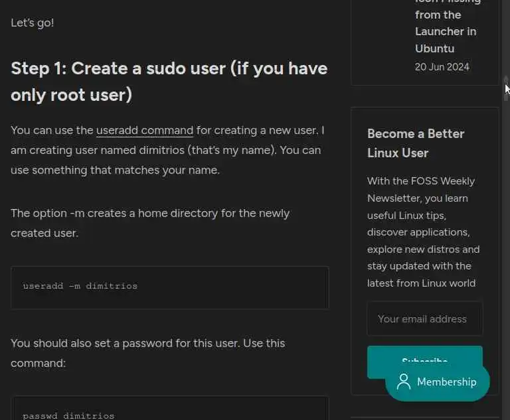The image size is (510, 420).
Task: Click the FOSS Weekly Newsletter description text
Action: pos(424,232)
